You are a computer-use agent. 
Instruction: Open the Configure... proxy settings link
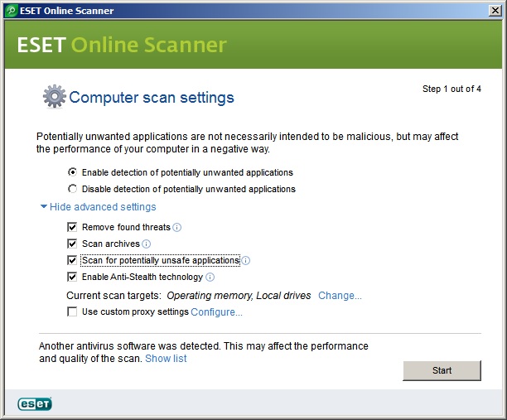[216, 312]
